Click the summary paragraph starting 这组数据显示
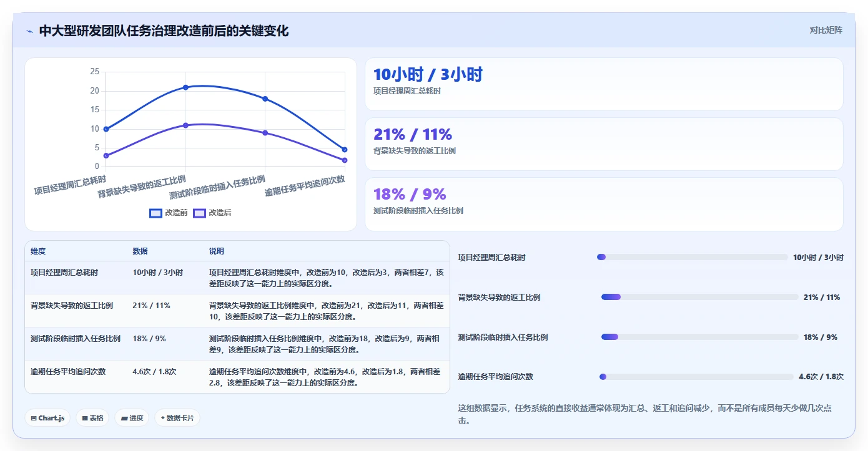The image size is (868, 451). [645, 414]
